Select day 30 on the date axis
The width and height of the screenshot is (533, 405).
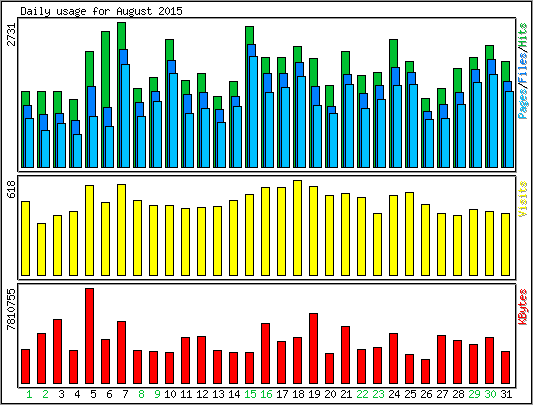(x=490, y=394)
